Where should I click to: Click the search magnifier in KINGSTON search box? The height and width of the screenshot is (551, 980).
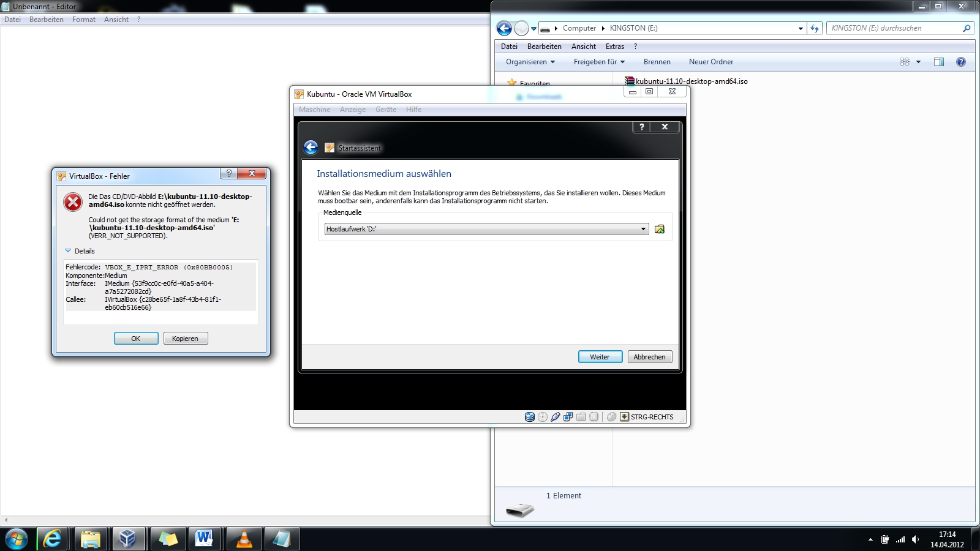(967, 28)
